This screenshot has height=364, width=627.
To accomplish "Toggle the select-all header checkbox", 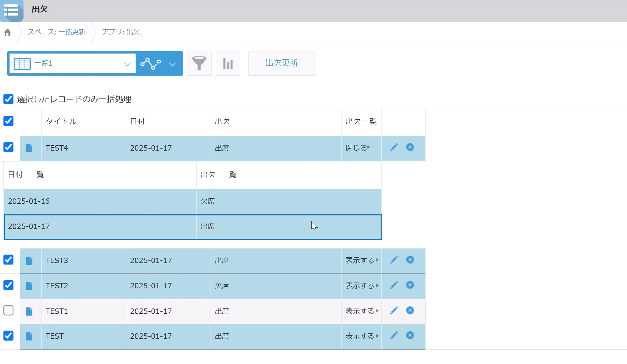I will click(x=9, y=121).
